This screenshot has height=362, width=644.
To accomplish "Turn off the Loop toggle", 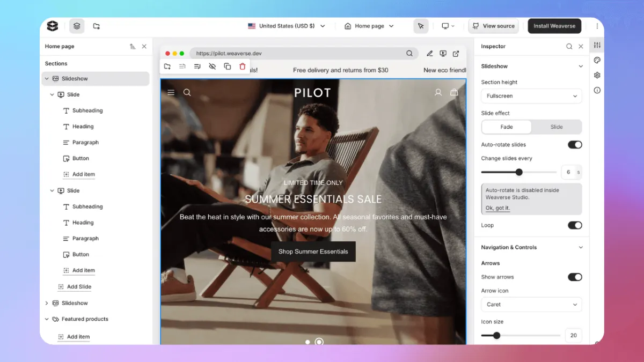I will (574, 225).
